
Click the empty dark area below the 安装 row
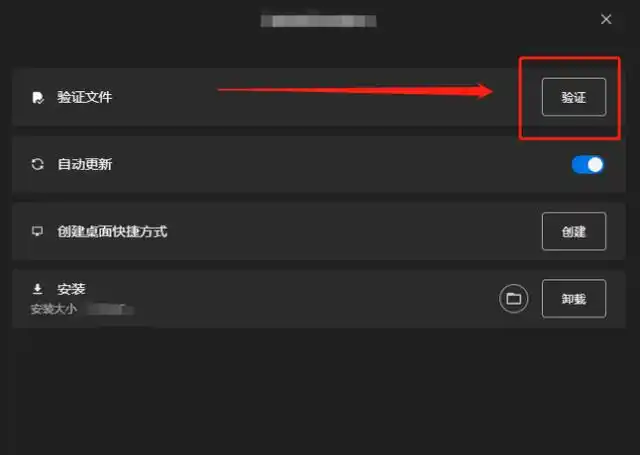click(x=318, y=390)
